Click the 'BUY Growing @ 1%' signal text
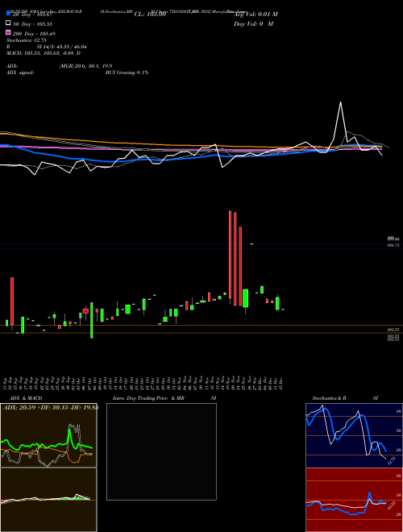The image size is (403, 532). click(127, 73)
